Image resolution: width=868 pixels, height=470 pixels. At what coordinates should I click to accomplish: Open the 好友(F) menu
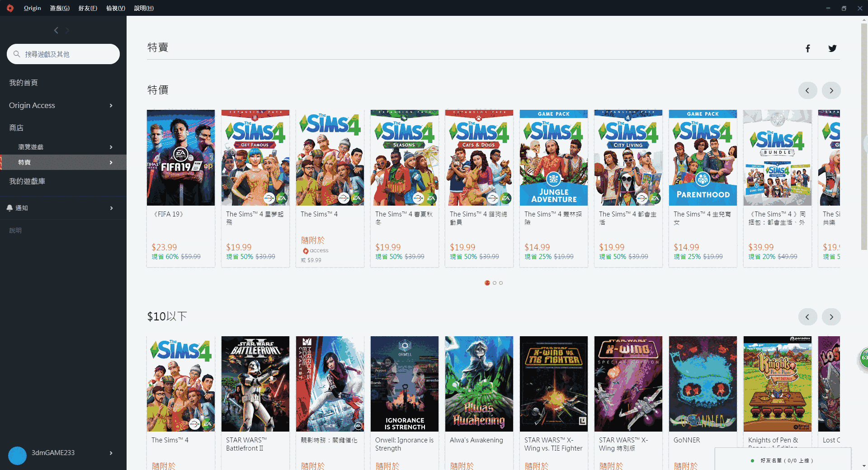click(88, 8)
